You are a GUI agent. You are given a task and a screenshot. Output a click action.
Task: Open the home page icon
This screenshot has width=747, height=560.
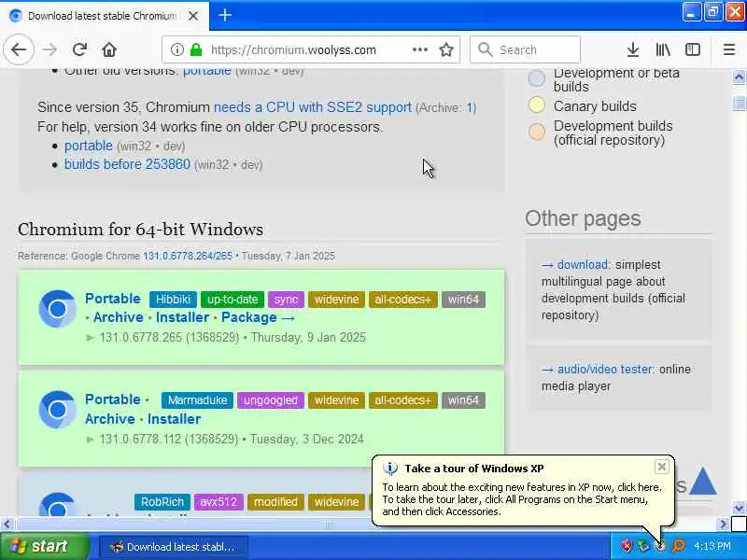pyautogui.click(x=109, y=49)
